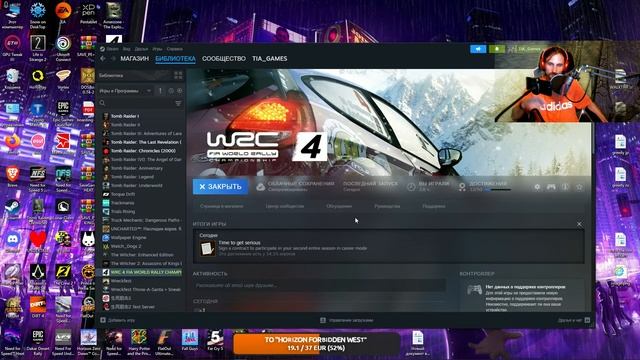
Task: Click the Time to get serious achievement icon
Action: coord(207,248)
